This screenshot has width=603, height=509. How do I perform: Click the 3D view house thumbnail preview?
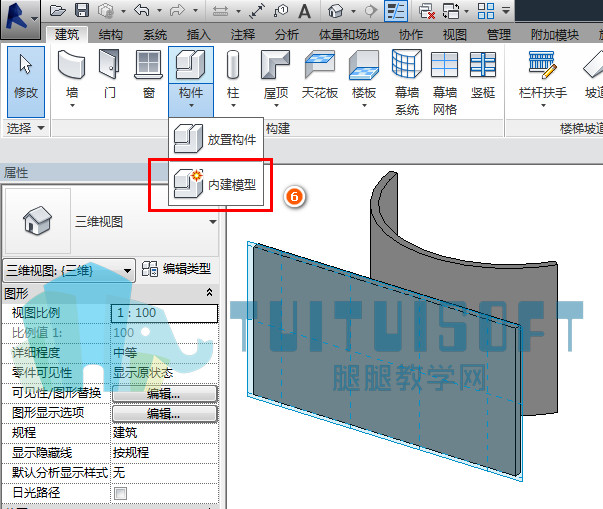point(37,221)
